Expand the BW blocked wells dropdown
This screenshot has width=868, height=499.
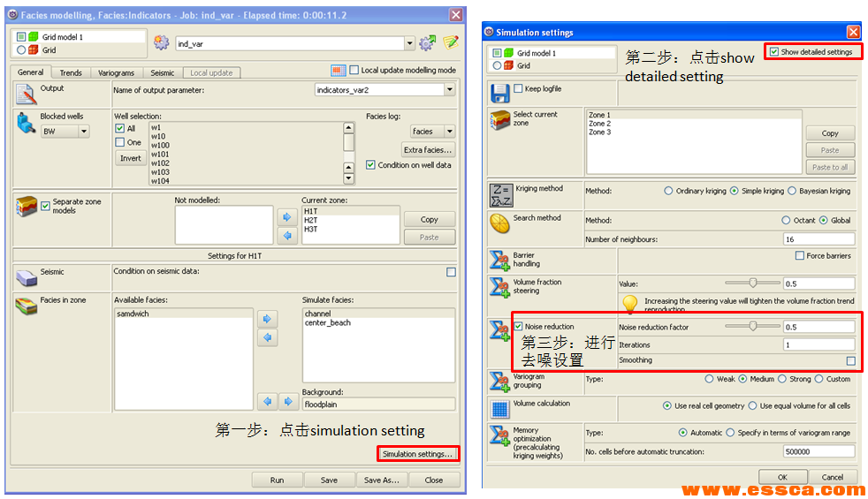(x=83, y=132)
